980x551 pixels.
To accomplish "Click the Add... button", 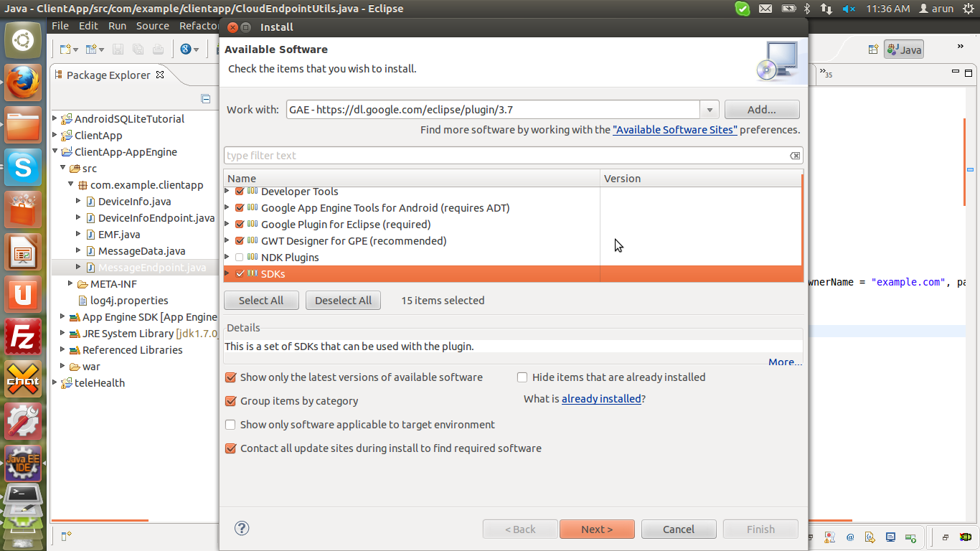I will click(762, 110).
